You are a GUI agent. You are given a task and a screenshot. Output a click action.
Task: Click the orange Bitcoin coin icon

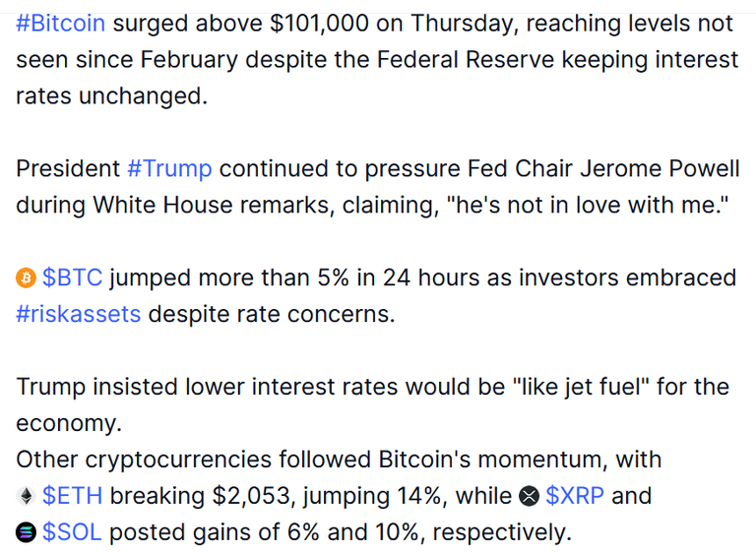pos(26,278)
